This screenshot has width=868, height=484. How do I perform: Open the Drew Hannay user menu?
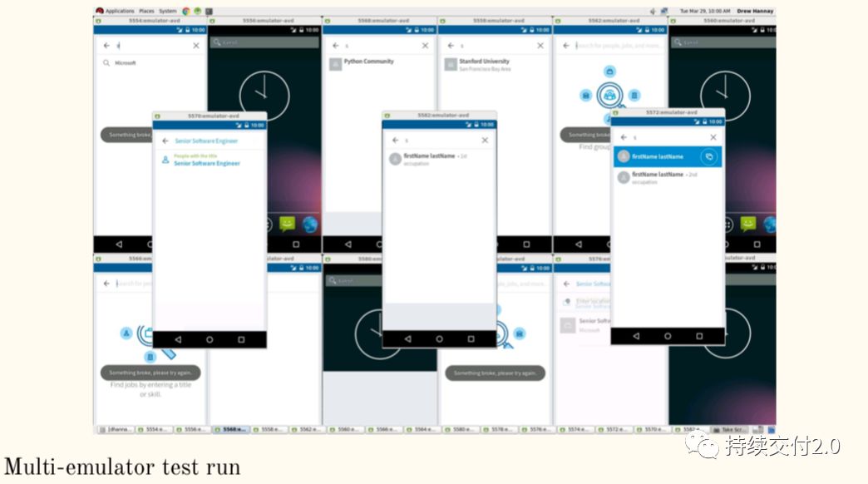[755, 11]
